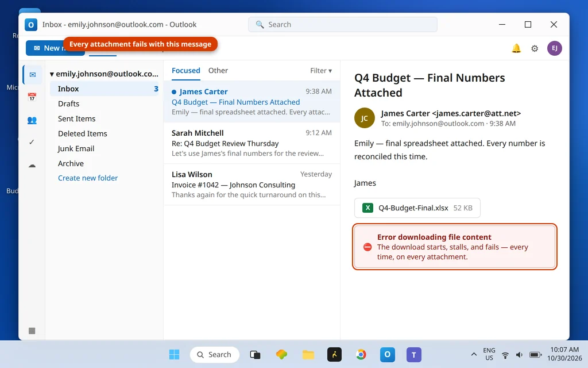
Task: Open Chrome from the taskbar
Action: 361,354
